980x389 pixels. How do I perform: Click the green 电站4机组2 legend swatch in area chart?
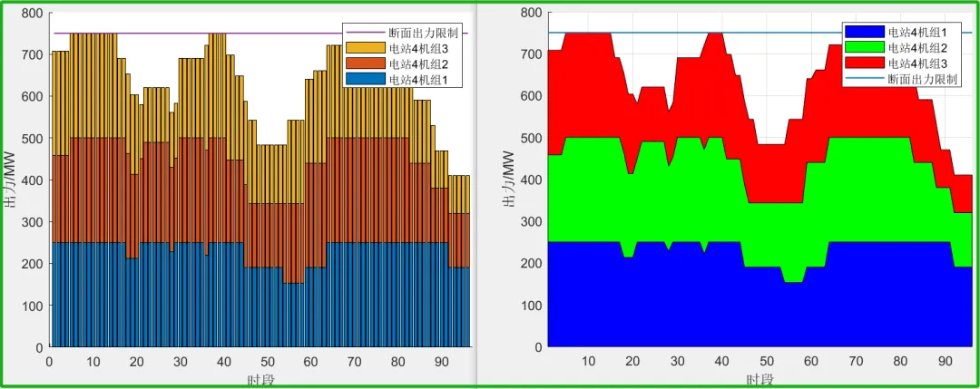point(865,47)
